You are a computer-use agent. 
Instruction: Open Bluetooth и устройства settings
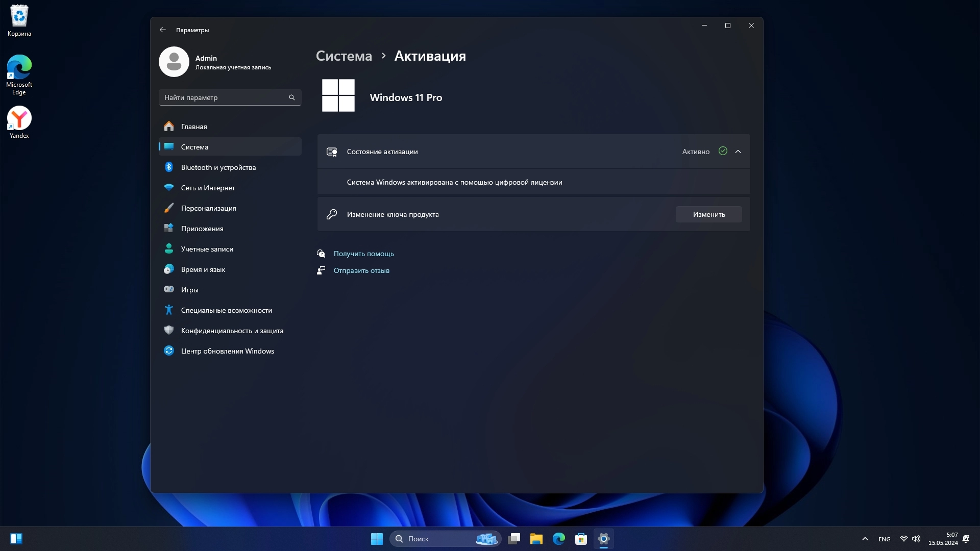pyautogui.click(x=218, y=167)
